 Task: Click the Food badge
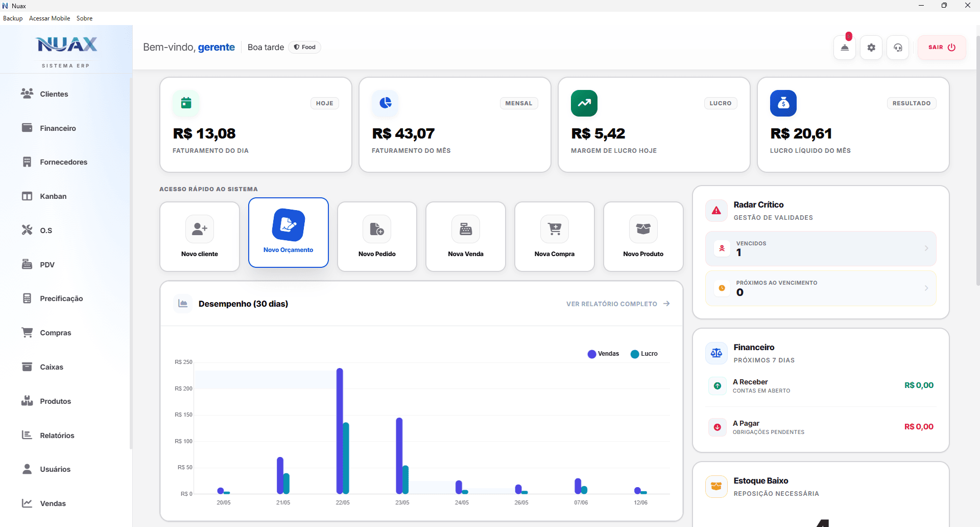pyautogui.click(x=304, y=47)
